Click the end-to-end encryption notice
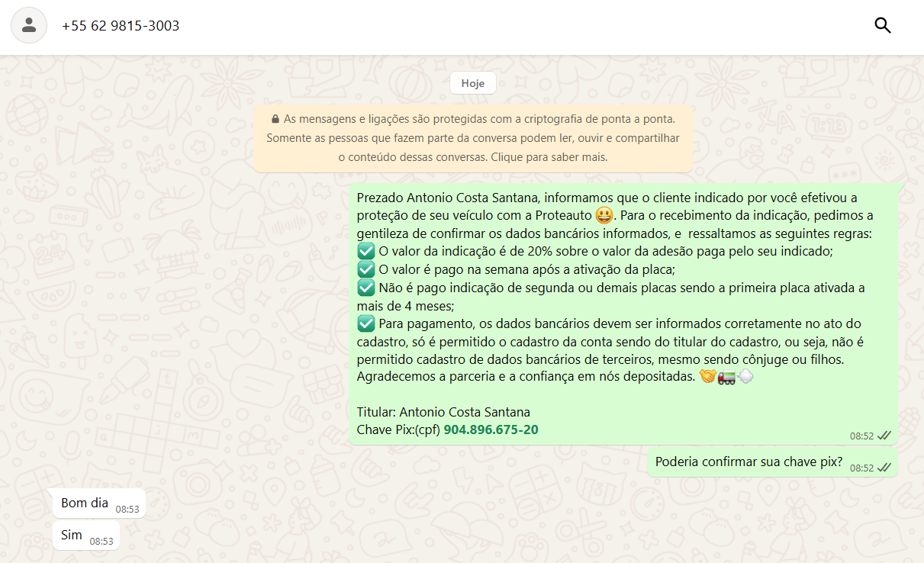The image size is (924, 563). click(x=472, y=139)
